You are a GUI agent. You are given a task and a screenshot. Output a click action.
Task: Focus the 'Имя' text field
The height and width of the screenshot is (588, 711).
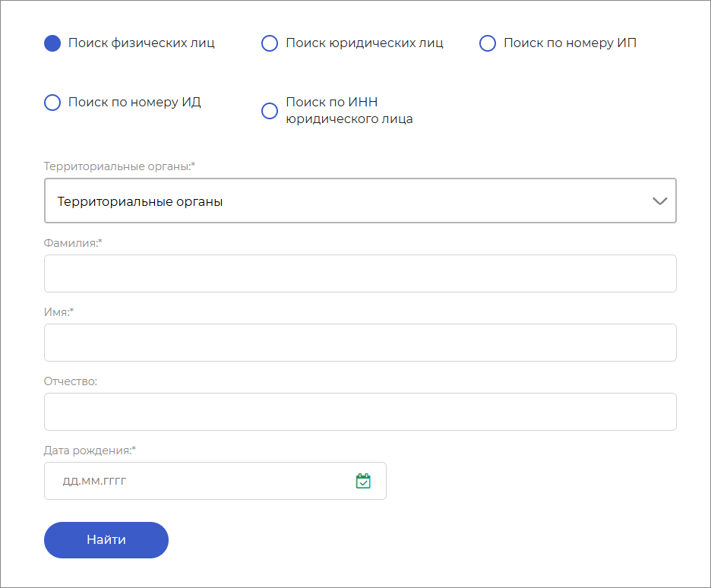(360, 343)
